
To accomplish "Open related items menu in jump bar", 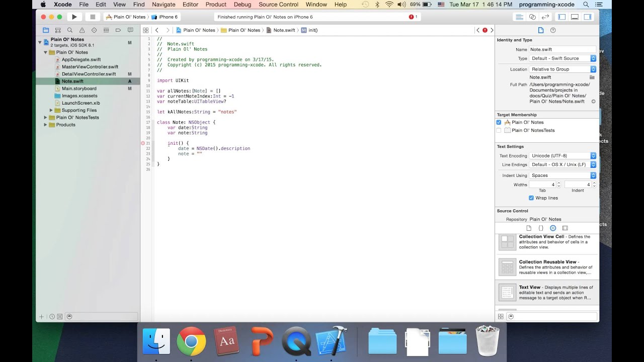I will 146,30.
